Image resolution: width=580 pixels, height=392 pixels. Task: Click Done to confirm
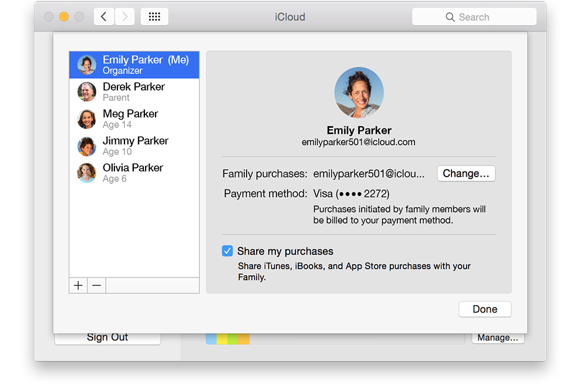pos(484,309)
